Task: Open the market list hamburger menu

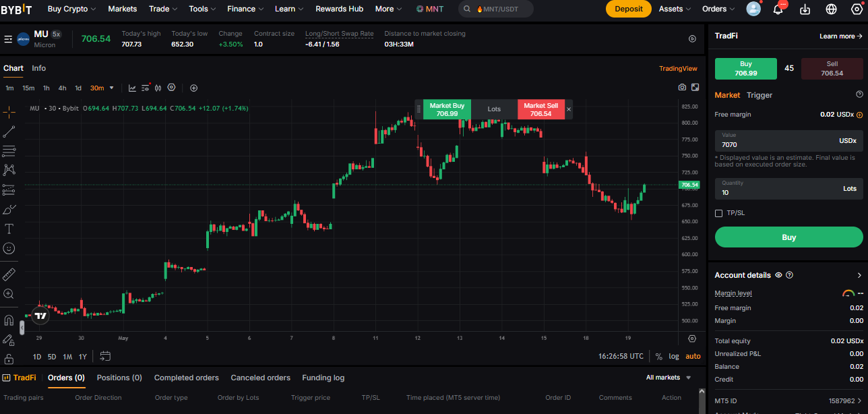Action: (x=8, y=39)
